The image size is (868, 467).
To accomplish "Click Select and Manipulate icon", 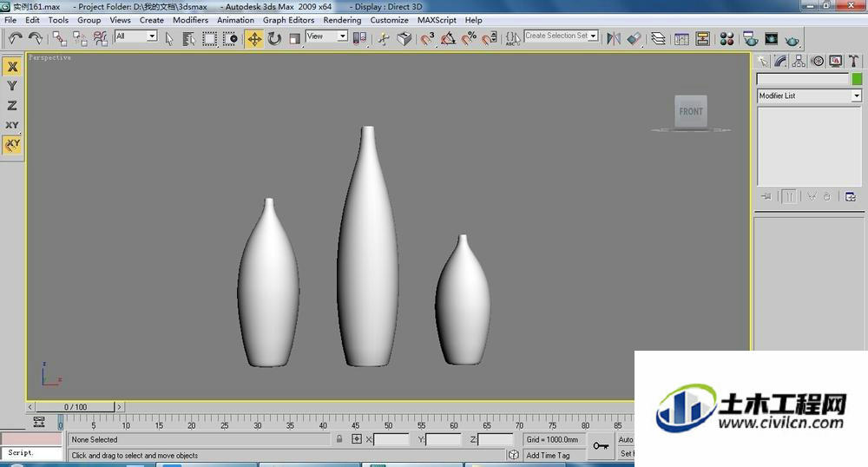I will coord(384,39).
